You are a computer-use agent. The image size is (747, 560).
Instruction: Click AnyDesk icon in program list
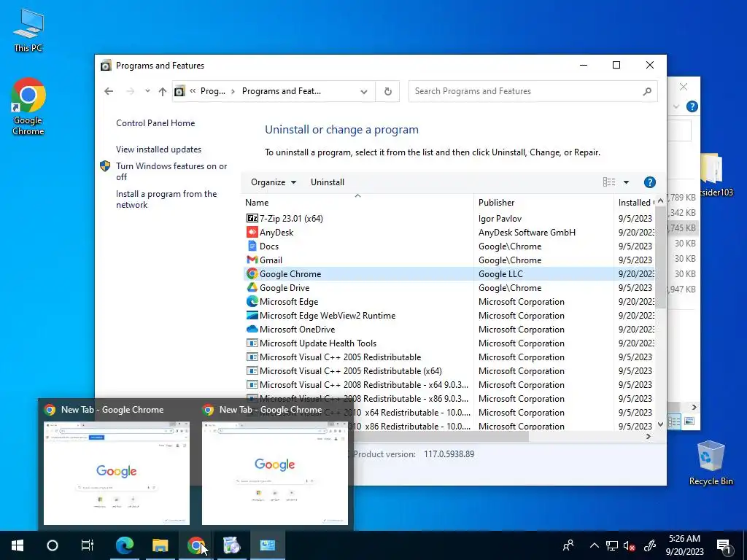pyautogui.click(x=252, y=233)
